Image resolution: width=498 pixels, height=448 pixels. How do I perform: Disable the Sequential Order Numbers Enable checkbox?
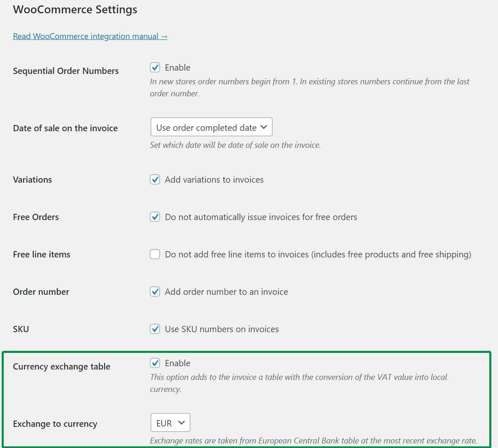(x=155, y=67)
